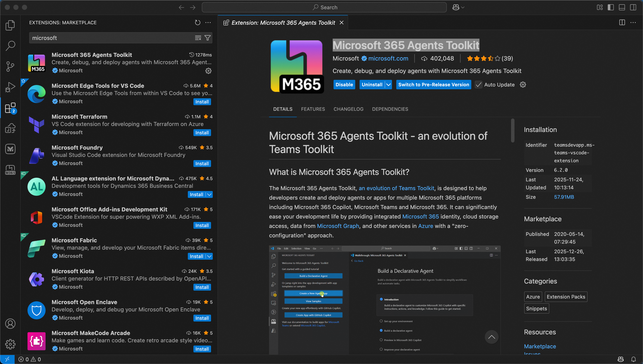Open the Run and Debug view
The image size is (643, 364).
pos(10,87)
